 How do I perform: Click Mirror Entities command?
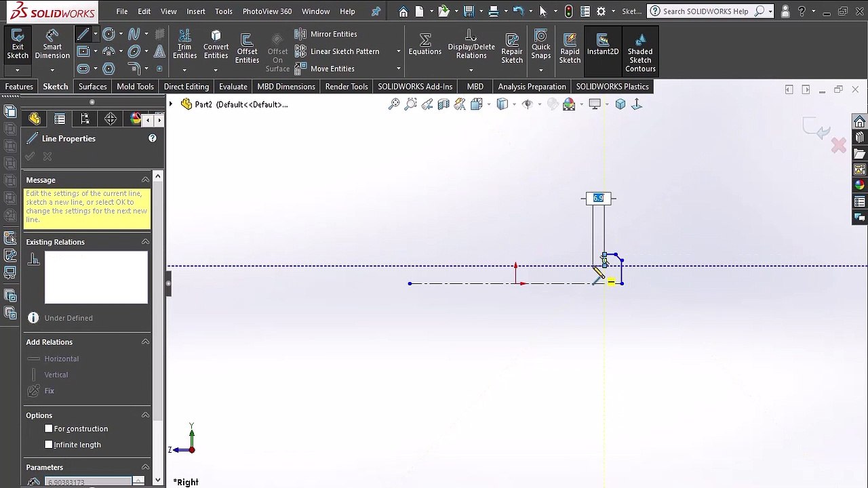(x=326, y=34)
